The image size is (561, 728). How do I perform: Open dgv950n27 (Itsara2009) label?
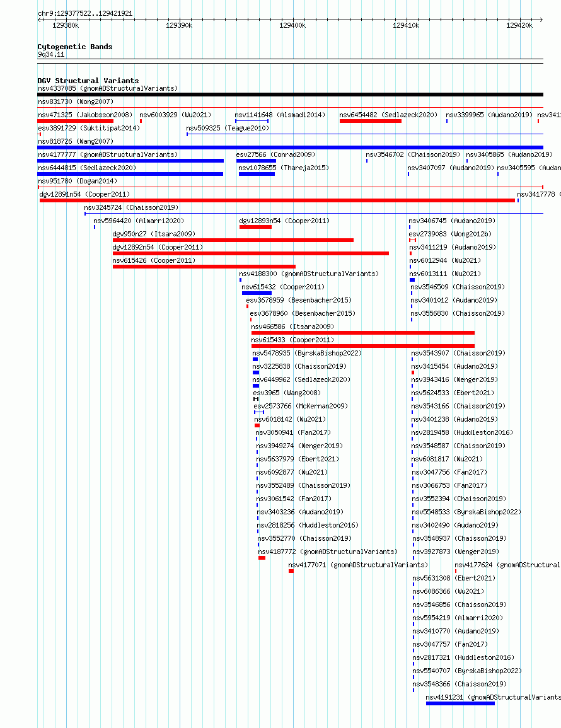(154, 234)
